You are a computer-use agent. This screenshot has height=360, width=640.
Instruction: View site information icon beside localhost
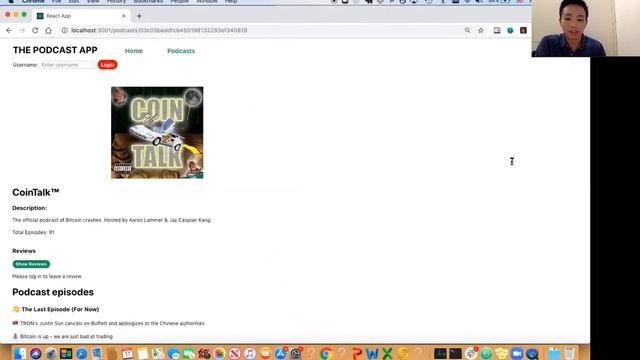[x=64, y=30]
